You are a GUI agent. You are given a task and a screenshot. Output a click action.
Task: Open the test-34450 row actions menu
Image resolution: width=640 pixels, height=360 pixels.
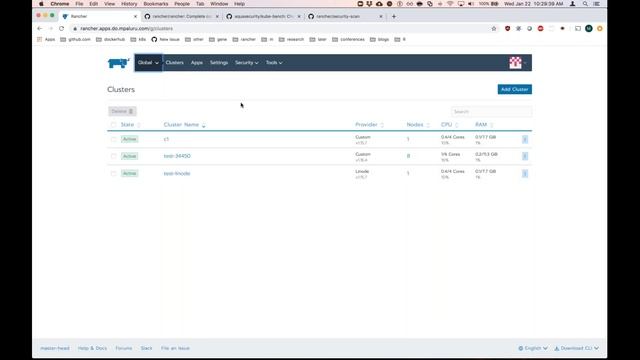click(x=525, y=156)
